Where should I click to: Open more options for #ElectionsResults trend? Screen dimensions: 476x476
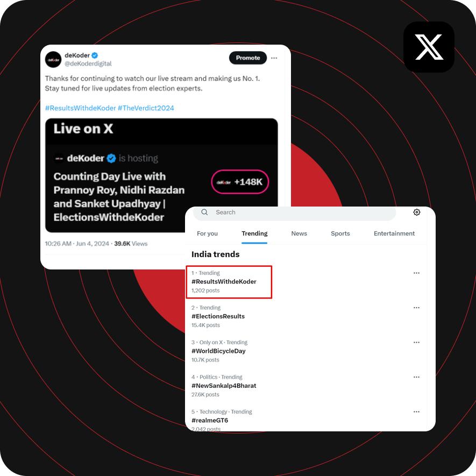coord(416,308)
